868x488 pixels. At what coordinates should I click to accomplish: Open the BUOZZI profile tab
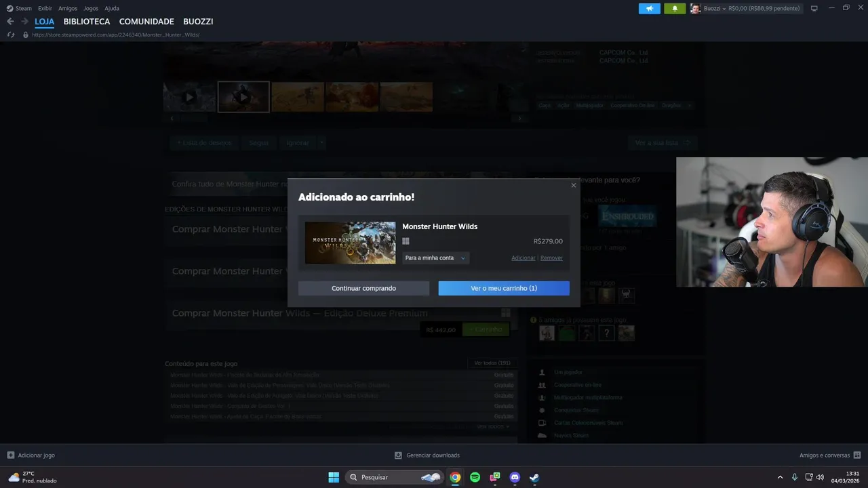198,22
